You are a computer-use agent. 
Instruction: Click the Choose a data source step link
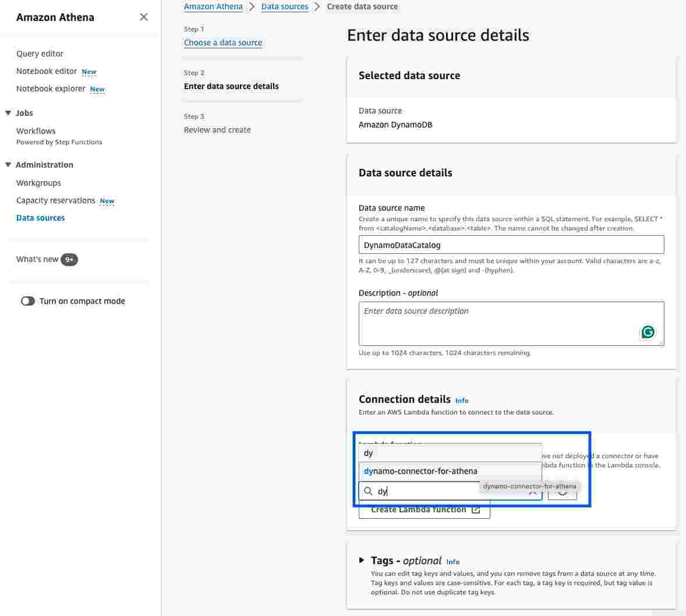pyautogui.click(x=222, y=43)
